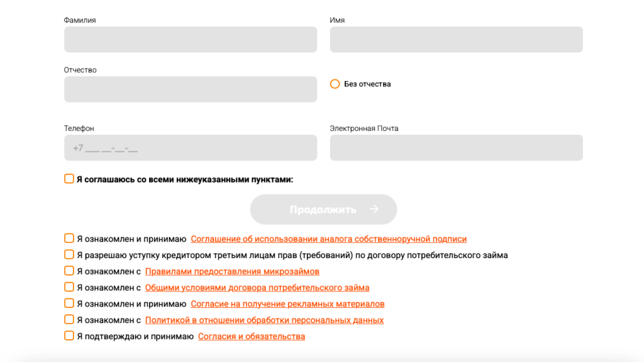Screen dimensions: 644x362
Task: Select the Без отчества radio button
Action: point(335,84)
